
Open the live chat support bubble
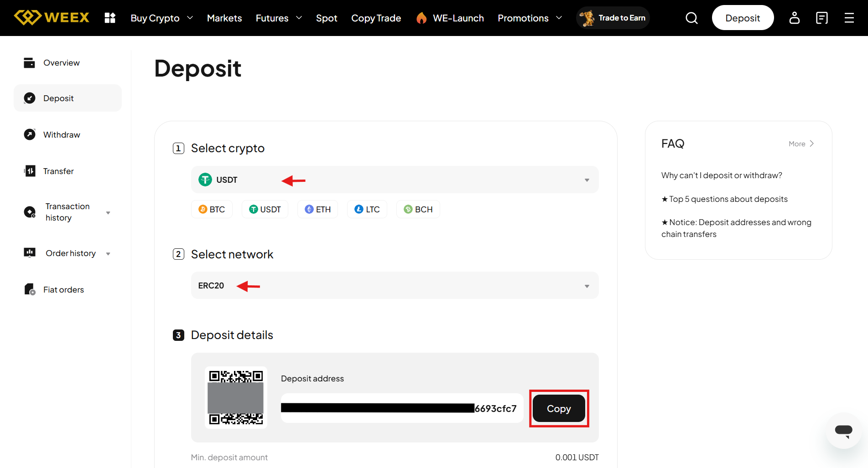pos(843,431)
